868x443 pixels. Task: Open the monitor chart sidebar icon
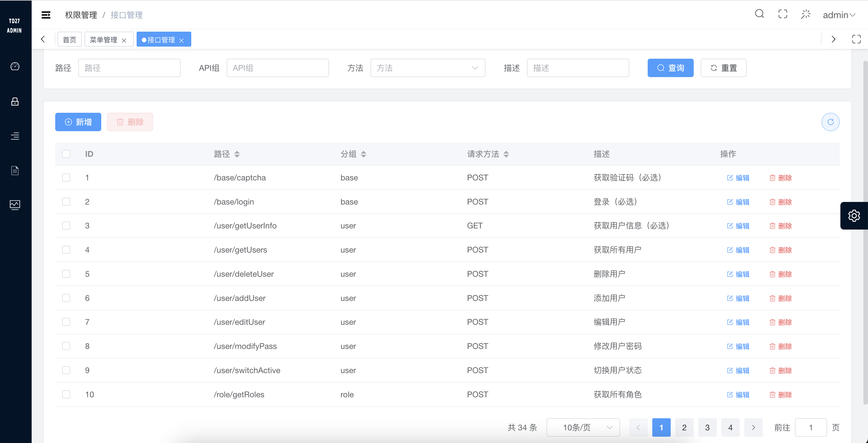click(15, 205)
